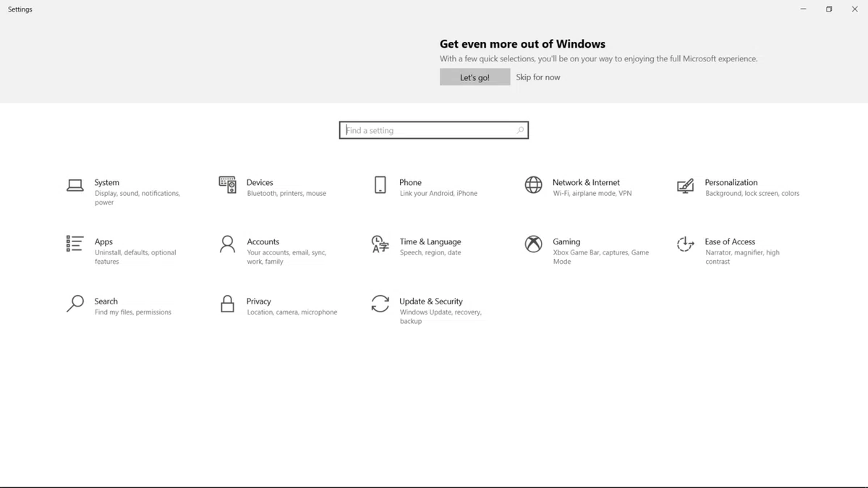The width and height of the screenshot is (868, 488).
Task: Select the Accounts person icon
Action: tap(228, 244)
